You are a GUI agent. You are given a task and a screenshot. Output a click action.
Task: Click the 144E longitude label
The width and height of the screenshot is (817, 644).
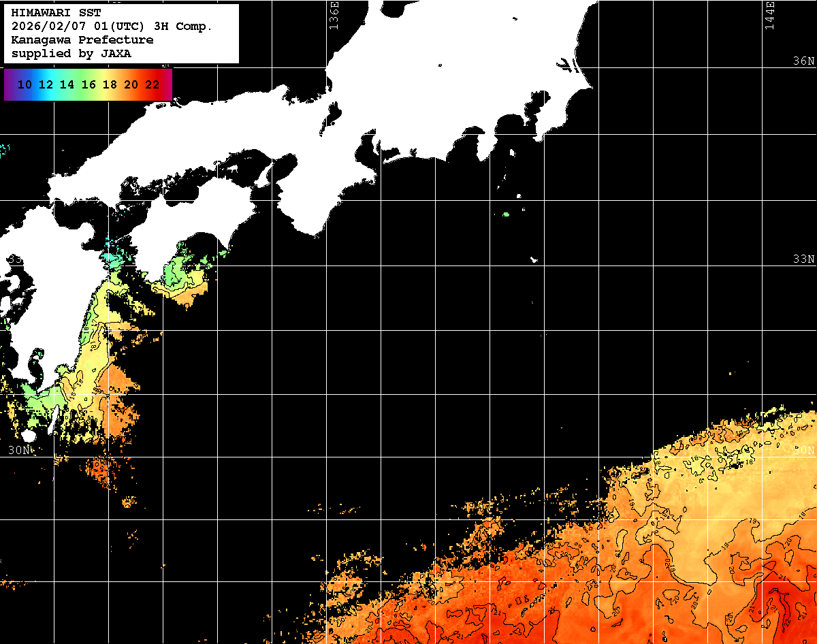769,15
